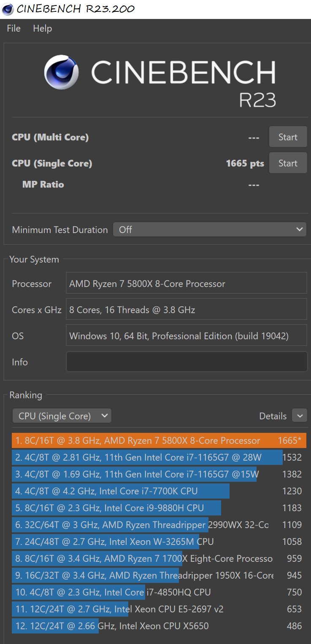Viewport: 311px width, 644px height.
Task: Select ranking row 10 Core i7-4850HQ
Action: pyautogui.click(x=159, y=592)
